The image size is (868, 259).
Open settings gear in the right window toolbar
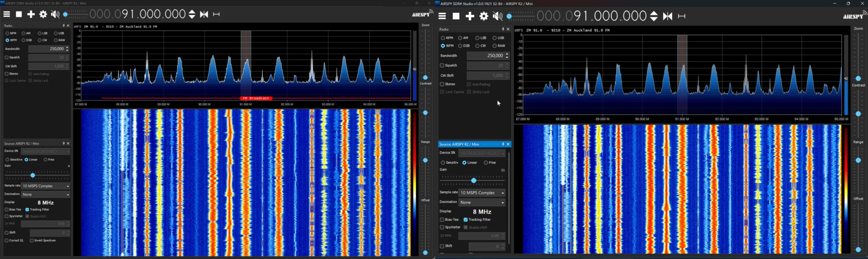pyautogui.click(x=484, y=16)
